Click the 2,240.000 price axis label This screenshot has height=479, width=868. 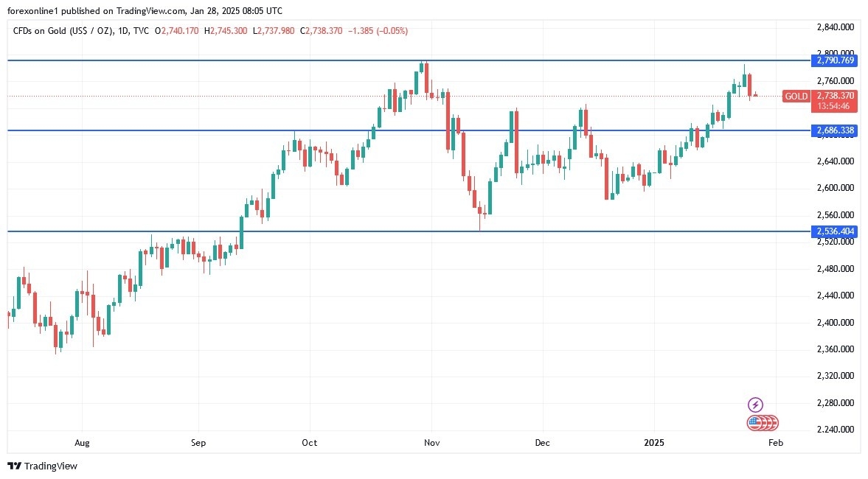point(835,430)
